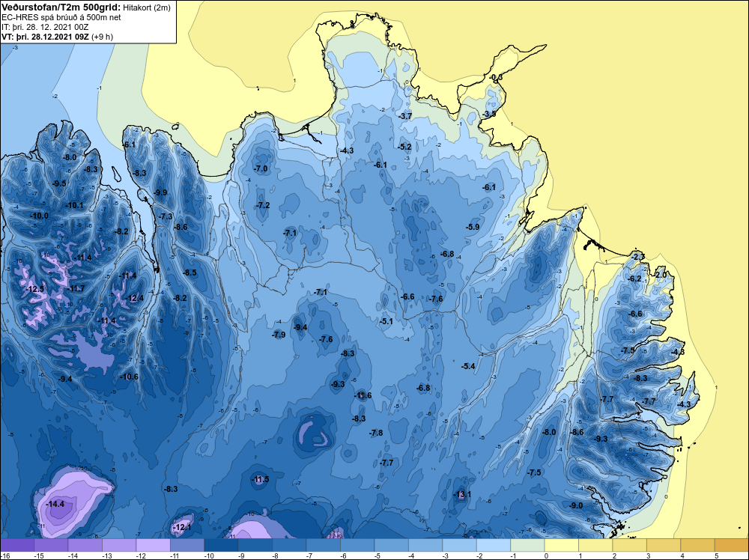Click the -10.1 temperature label
Viewport: 749px width, 560px height.
tap(74, 205)
